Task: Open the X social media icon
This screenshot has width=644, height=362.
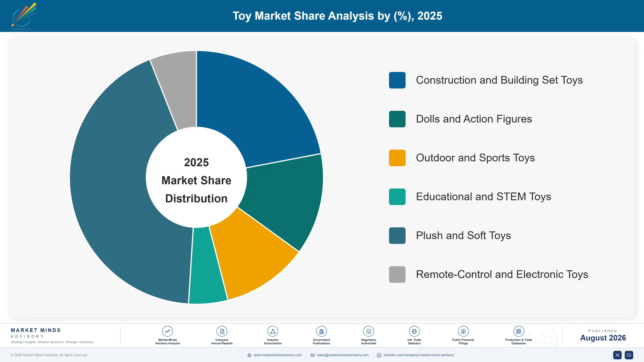Action: click(617, 355)
